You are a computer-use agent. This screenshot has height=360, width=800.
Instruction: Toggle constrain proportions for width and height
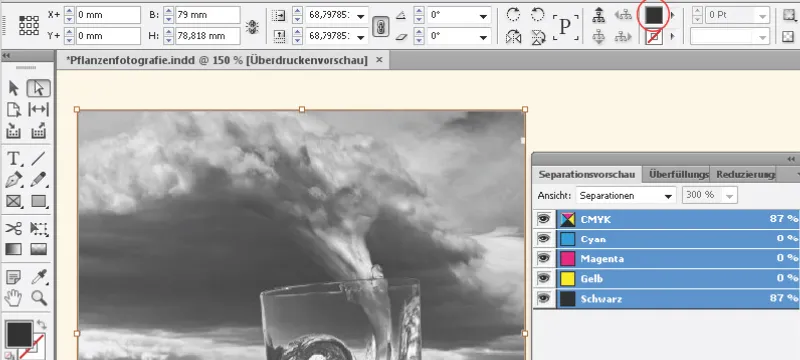pyautogui.click(x=252, y=27)
